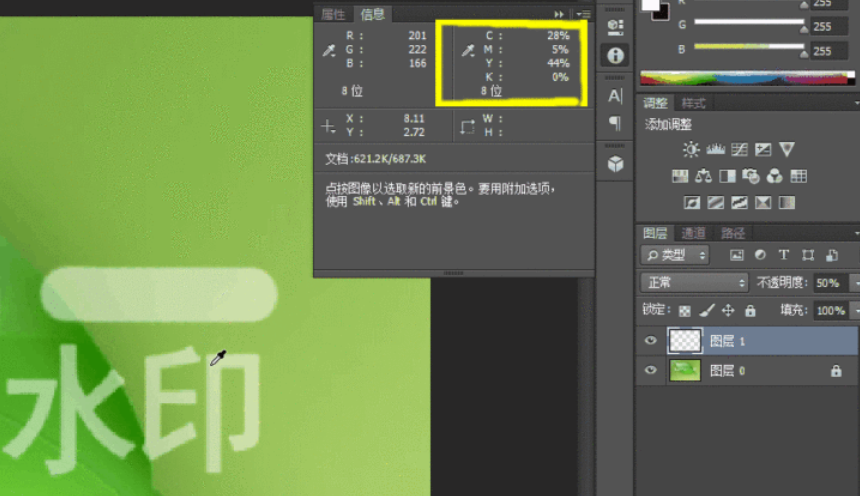
Task: Hide the 图层 0 layer via eye icon
Action: click(x=650, y=370)
